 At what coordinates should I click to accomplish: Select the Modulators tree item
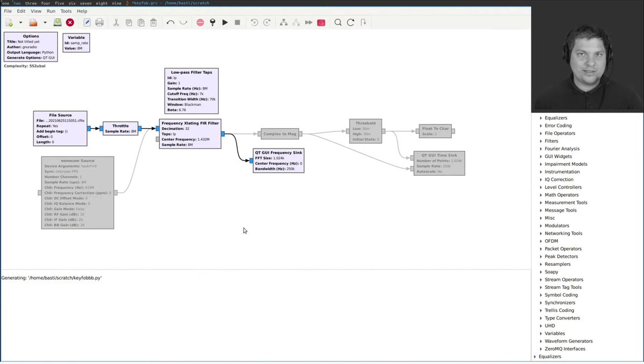click(x=557, y=226)
